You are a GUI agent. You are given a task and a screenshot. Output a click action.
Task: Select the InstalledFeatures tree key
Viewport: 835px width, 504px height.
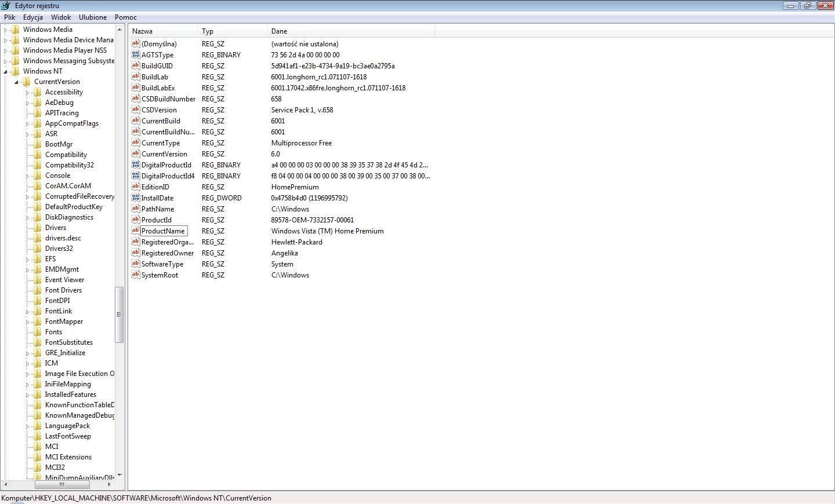click(71, 395)
